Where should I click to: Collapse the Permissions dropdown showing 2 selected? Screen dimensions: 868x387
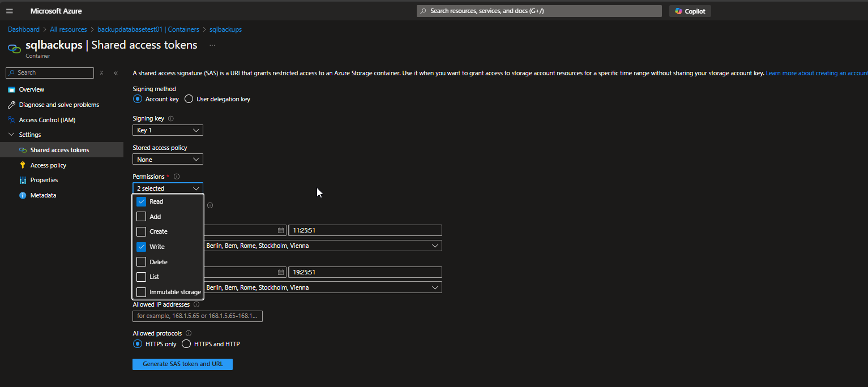click(x=168, y=188)
